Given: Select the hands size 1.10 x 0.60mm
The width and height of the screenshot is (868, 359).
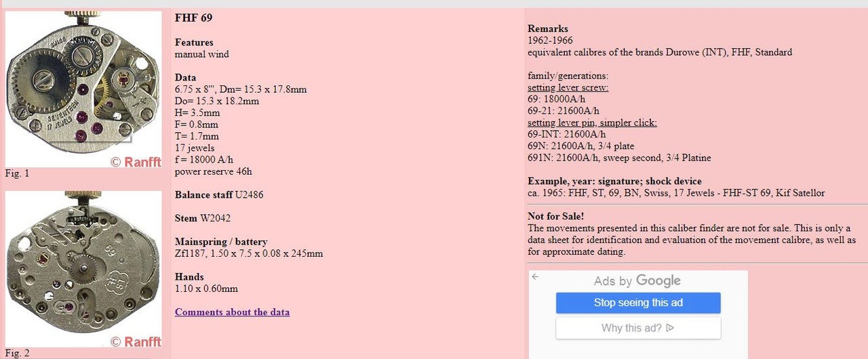Looking at the screenshot, I should coord(206,289).
